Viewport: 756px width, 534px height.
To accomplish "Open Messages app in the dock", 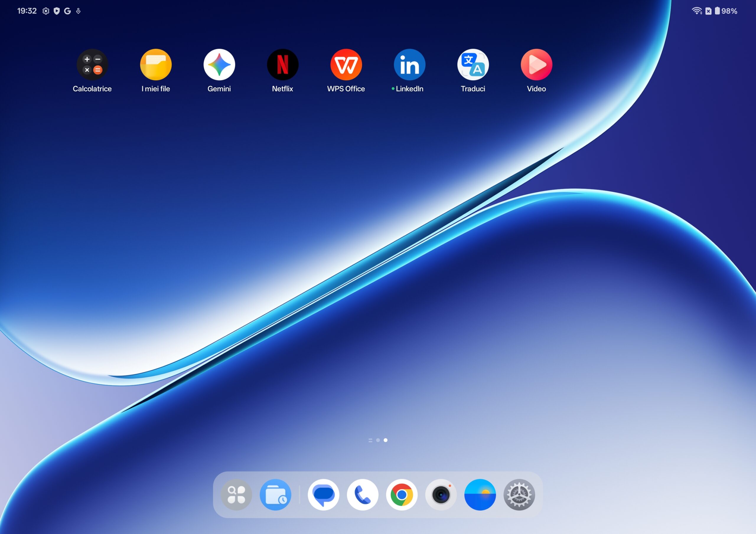I will click(x=323, y=494).
